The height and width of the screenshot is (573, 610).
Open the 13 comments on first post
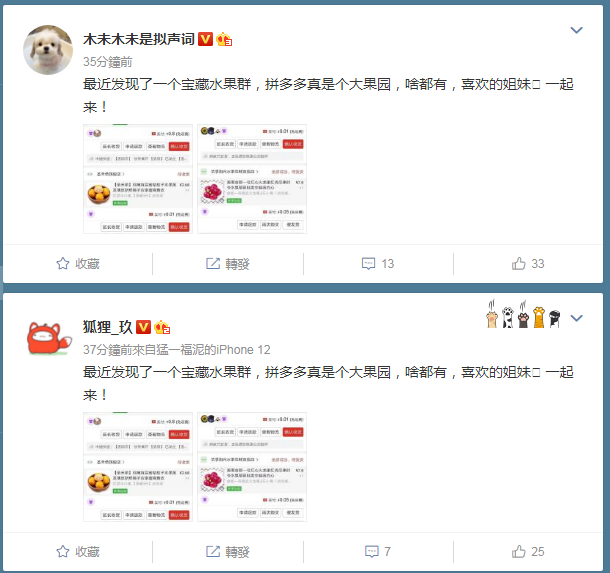tap(378, 264)
